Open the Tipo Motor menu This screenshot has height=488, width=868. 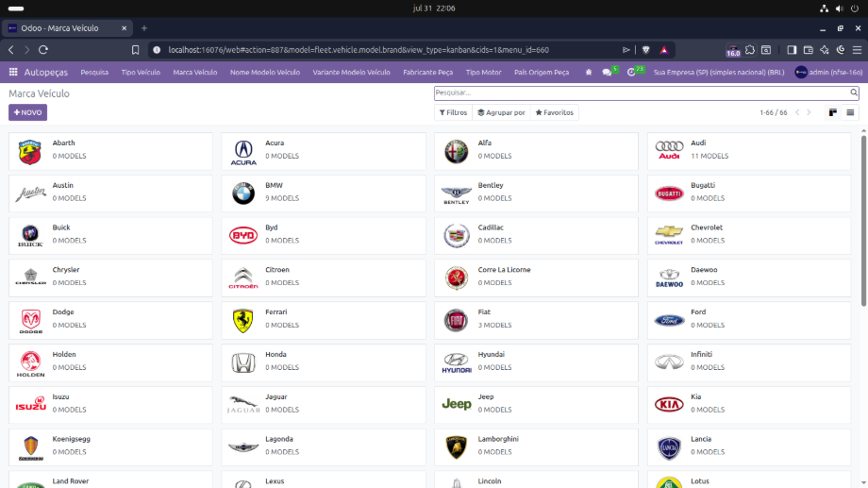(483, 72)
